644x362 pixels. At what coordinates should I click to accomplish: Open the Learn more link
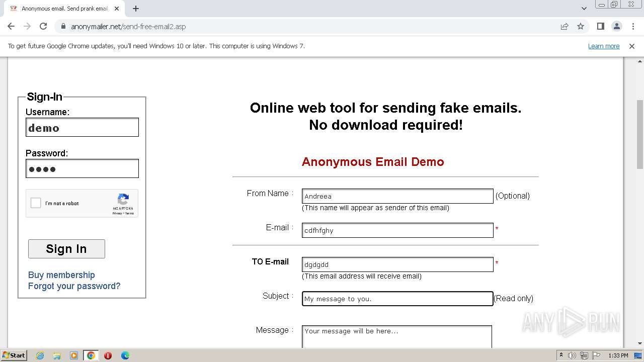pyautogui.click(x=604, y=46)
